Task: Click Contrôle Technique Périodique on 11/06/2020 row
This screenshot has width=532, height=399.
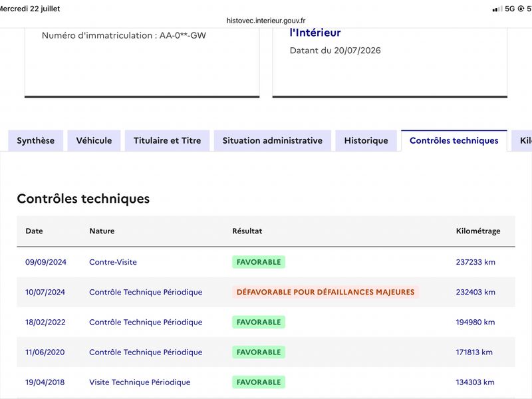Action: pyautogui.click(x=146, y=352)
